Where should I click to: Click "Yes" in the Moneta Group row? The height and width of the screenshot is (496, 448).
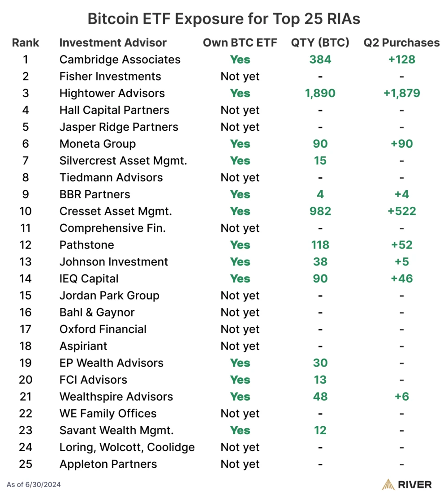(240, 144)
